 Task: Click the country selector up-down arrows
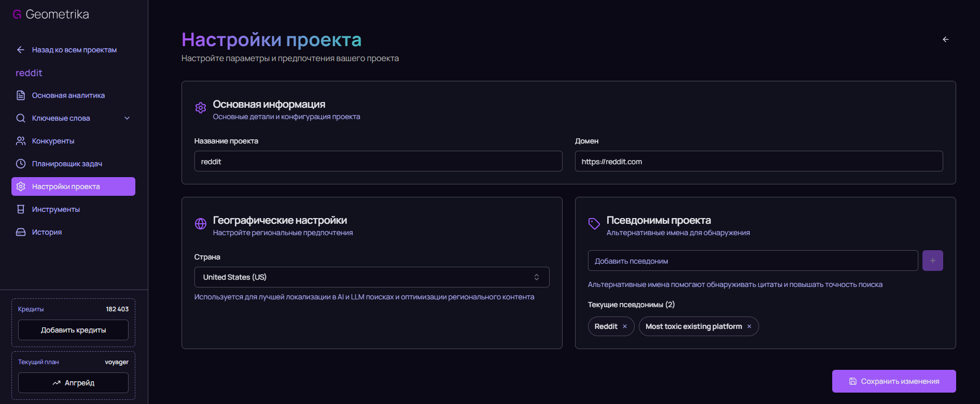537,277
